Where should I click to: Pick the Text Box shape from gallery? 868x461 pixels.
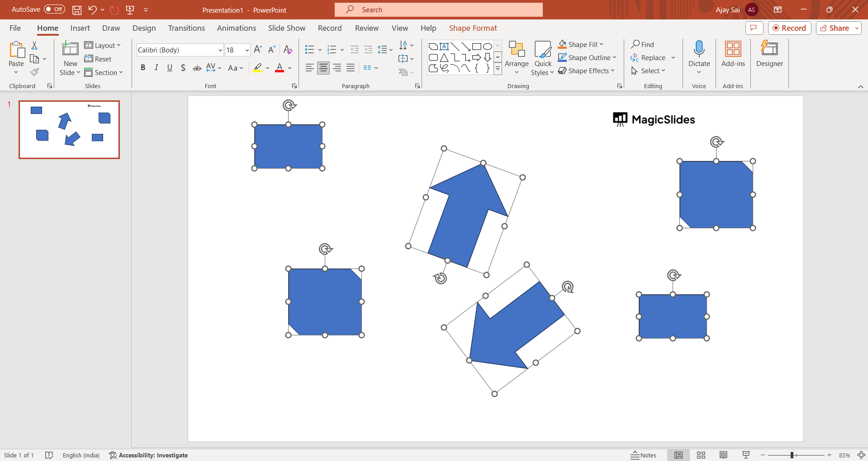pos(444,46)
